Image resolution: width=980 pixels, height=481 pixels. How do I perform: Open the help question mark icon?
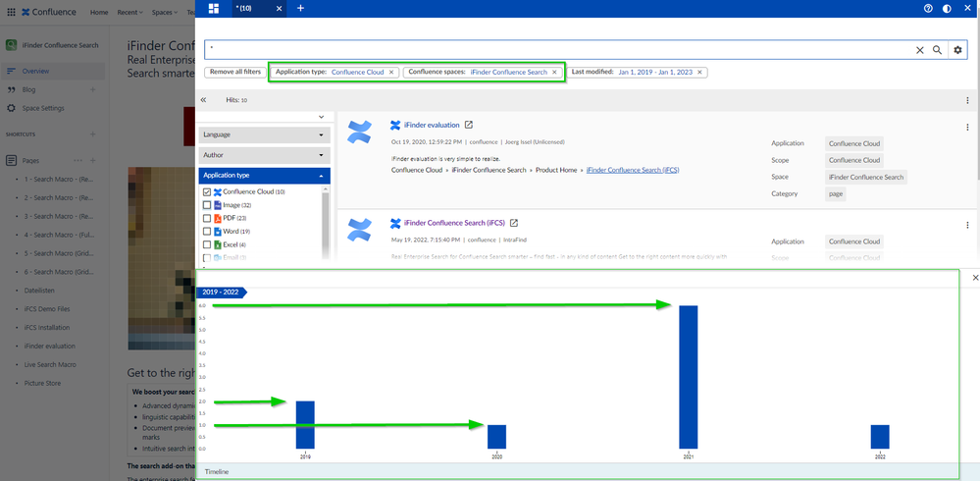tap(928, 8)
